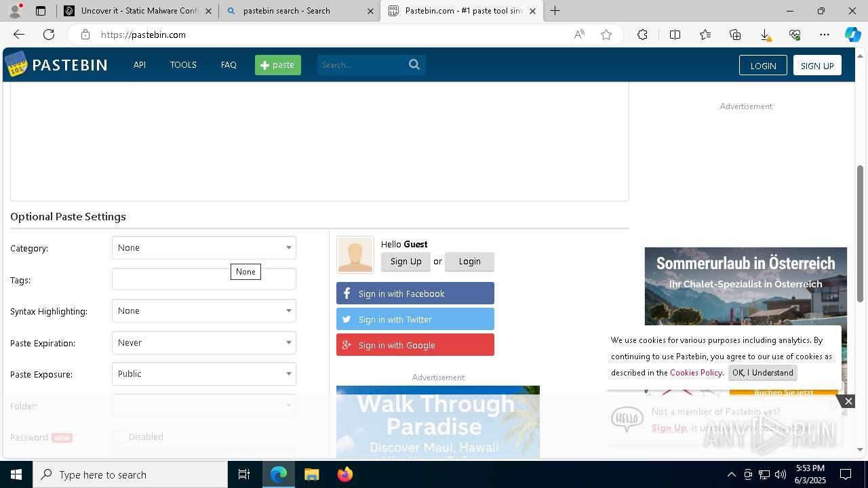Sign in with Google

tap(415, 345)
